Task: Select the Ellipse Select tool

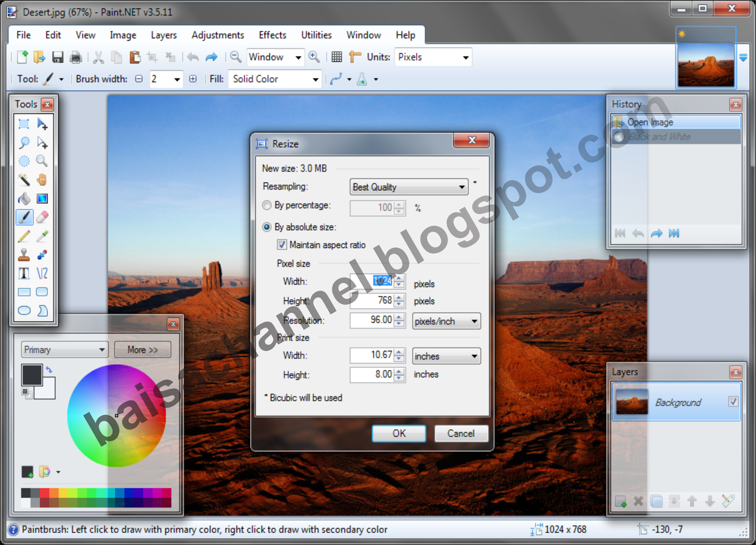Action: click(24, 161)
